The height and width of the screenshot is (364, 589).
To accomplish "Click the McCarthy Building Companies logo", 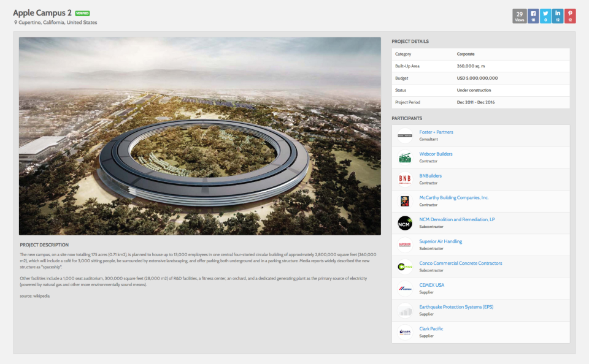I will (x=404, y=201).
